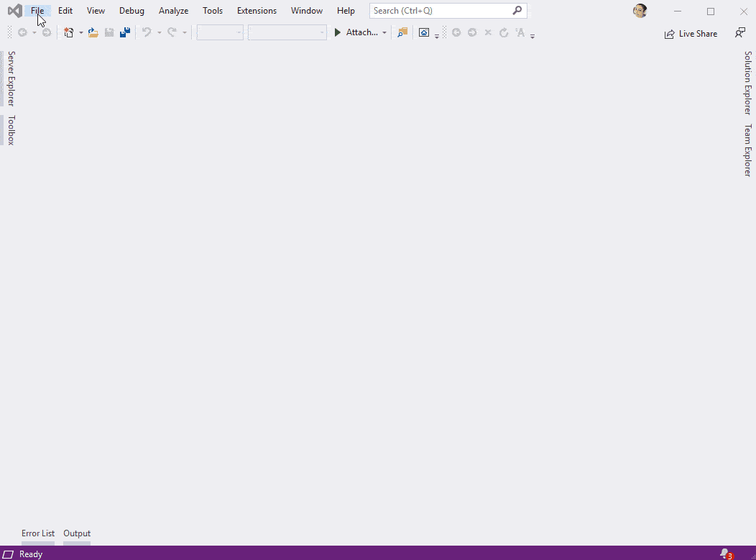
Task: Expand the New Project dropdown arrow
Action: click(x=82, y=32)
